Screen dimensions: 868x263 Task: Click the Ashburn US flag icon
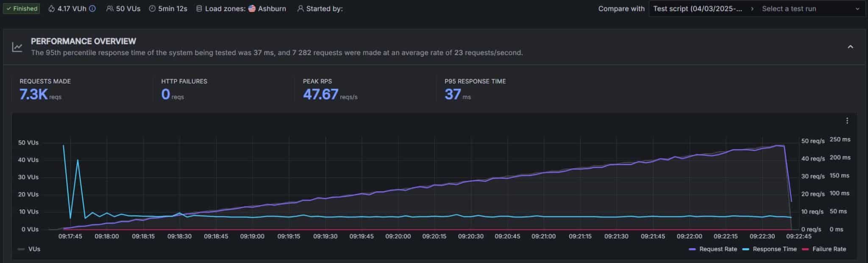click(x=252, y=8)
